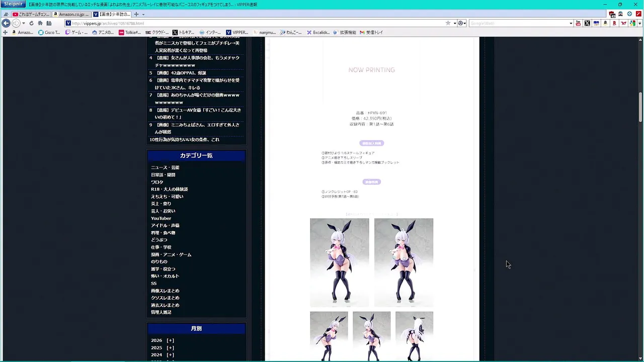This screenshot has width=644, height=362.
Task: Click the panel icon left of tabs
Action: coord(6,14)
